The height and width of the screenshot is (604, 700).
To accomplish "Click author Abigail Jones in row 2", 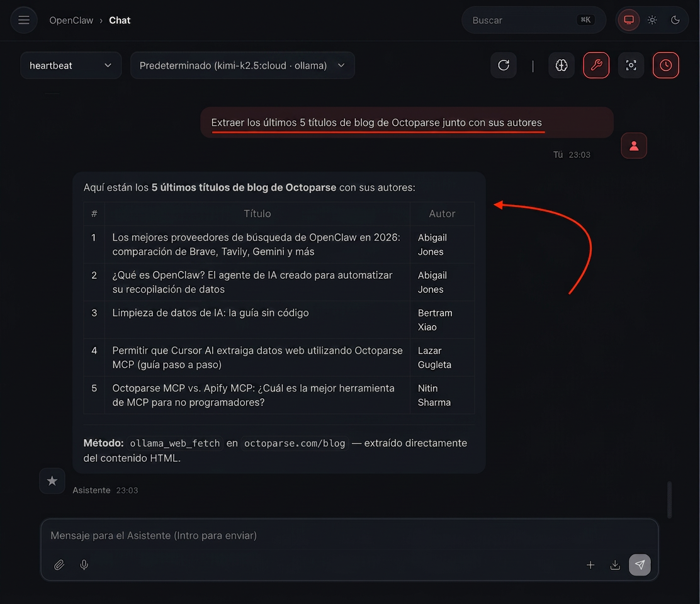I will coord(432,282).
